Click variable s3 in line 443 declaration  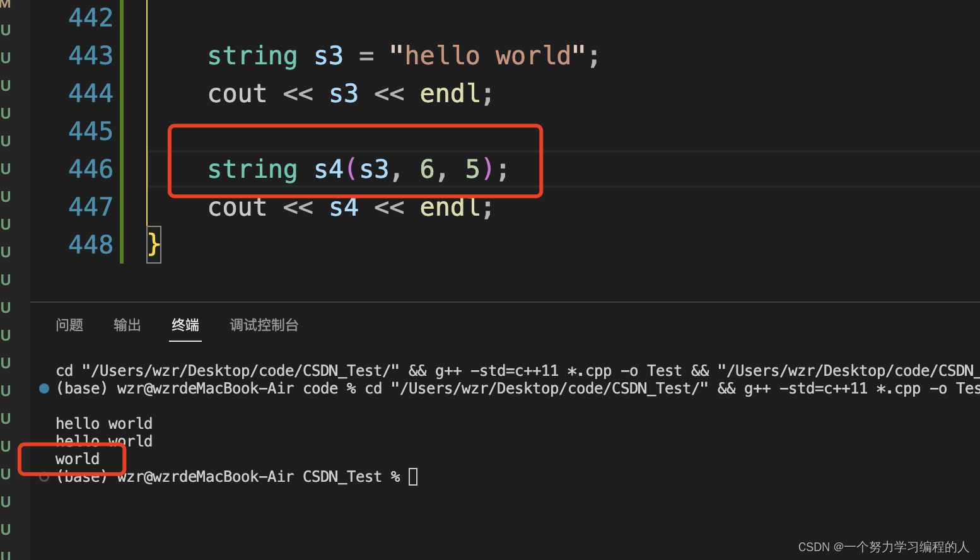click(x=329, y=55)
